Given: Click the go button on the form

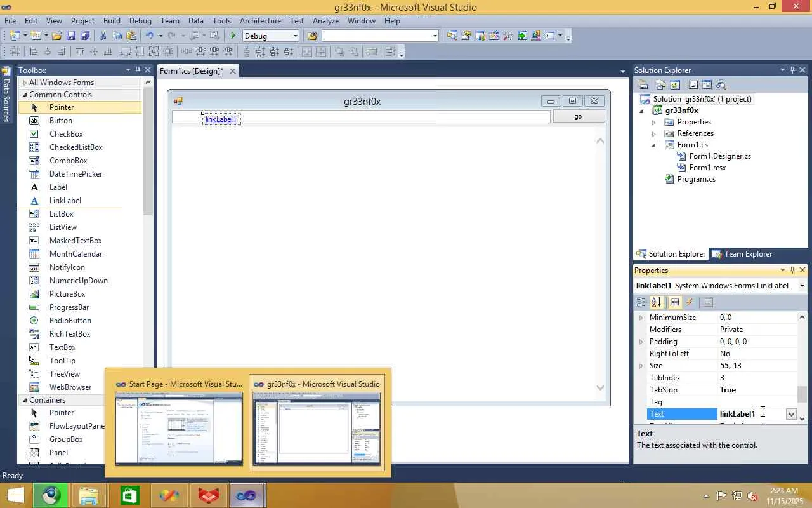Looking at the screenshot, I should pos(578,117).
